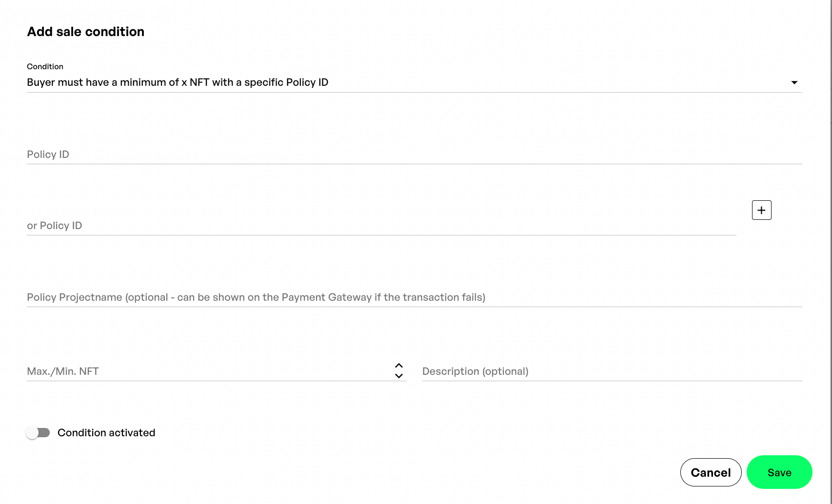Screen dimensions: 832x504
Task: Click the gray track of the activation switch
Action: 45,433
